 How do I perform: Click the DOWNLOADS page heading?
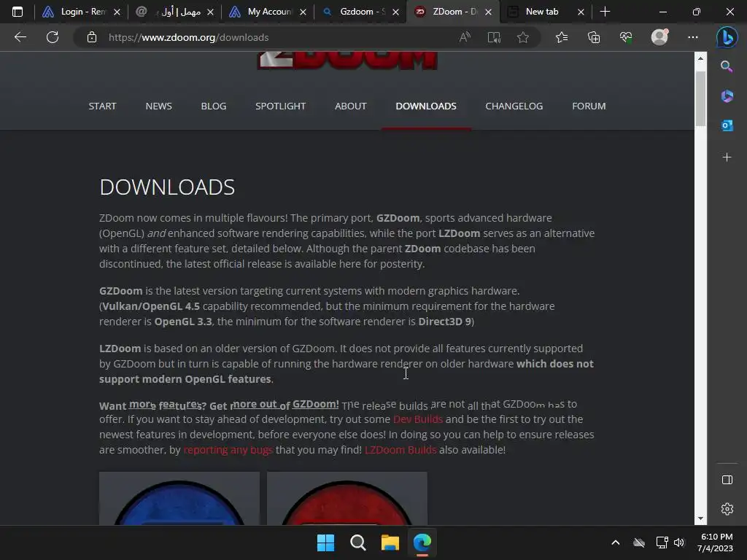click(x=167, y=187)
